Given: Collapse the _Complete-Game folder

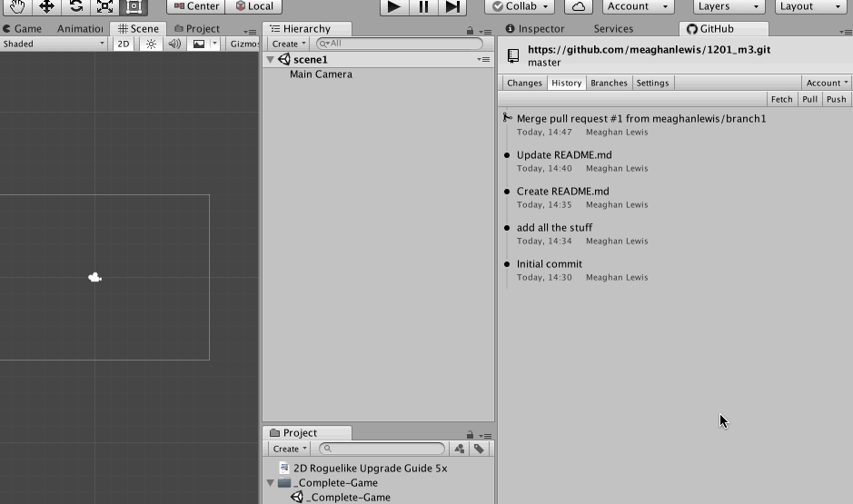Looking at the screenshot, I should [x=271, y=483].
